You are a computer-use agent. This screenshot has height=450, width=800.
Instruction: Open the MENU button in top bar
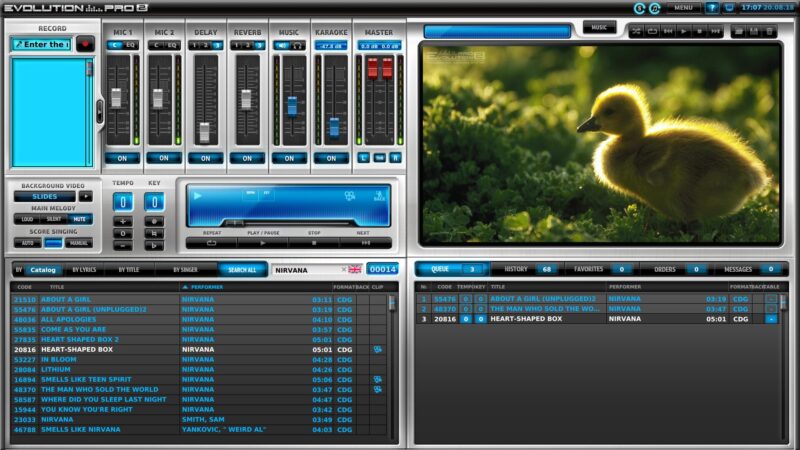click(x=683, y=8)
